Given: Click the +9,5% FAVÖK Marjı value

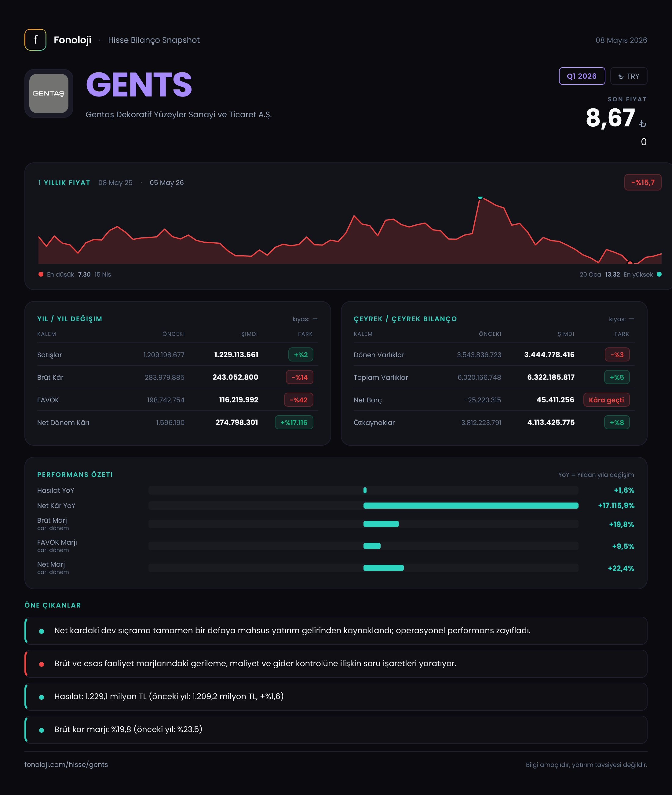Looking at the screenshot, I should tap(623, 546).
